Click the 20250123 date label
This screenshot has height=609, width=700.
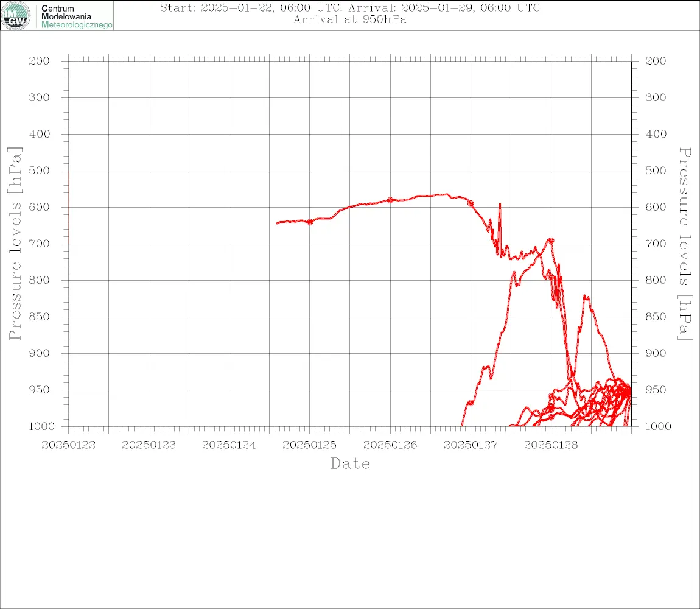(x=149, y=445)
